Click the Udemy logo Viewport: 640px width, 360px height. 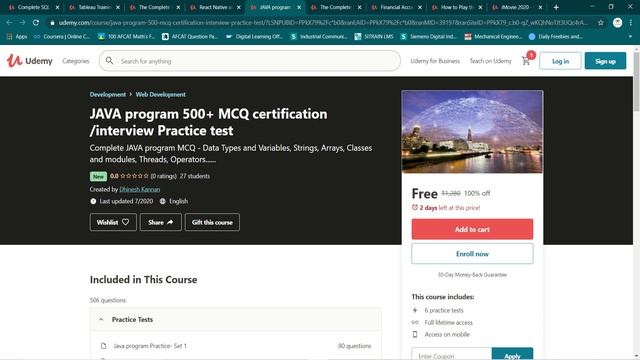click(x=29, y=61)
